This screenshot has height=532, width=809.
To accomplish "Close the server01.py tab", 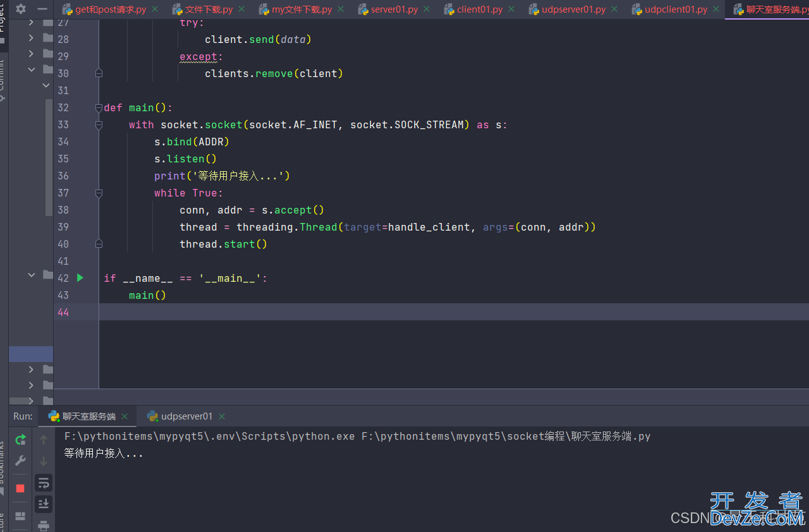I will [x=427, y=9].
